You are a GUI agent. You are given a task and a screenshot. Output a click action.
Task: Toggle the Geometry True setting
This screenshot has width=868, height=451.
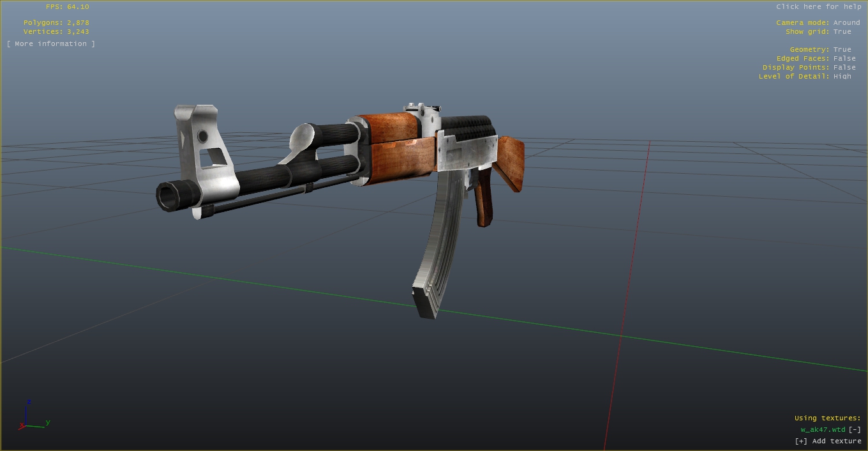tap(842, 50)
